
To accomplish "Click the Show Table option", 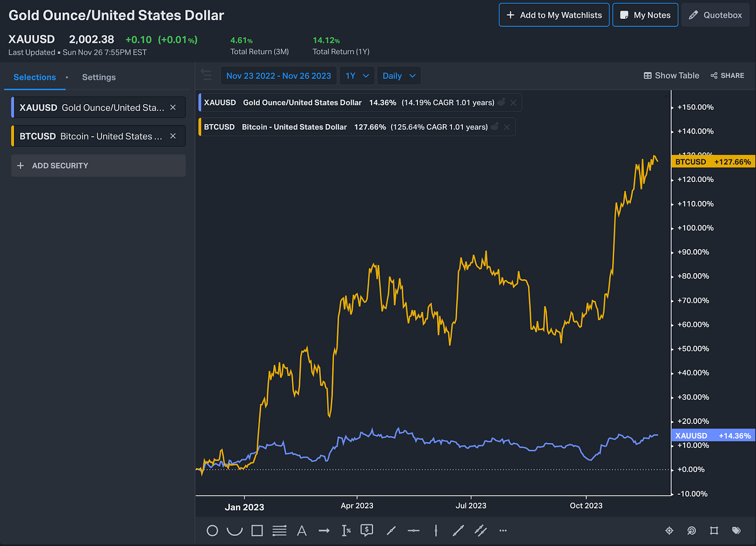I will tap(671, 76).
